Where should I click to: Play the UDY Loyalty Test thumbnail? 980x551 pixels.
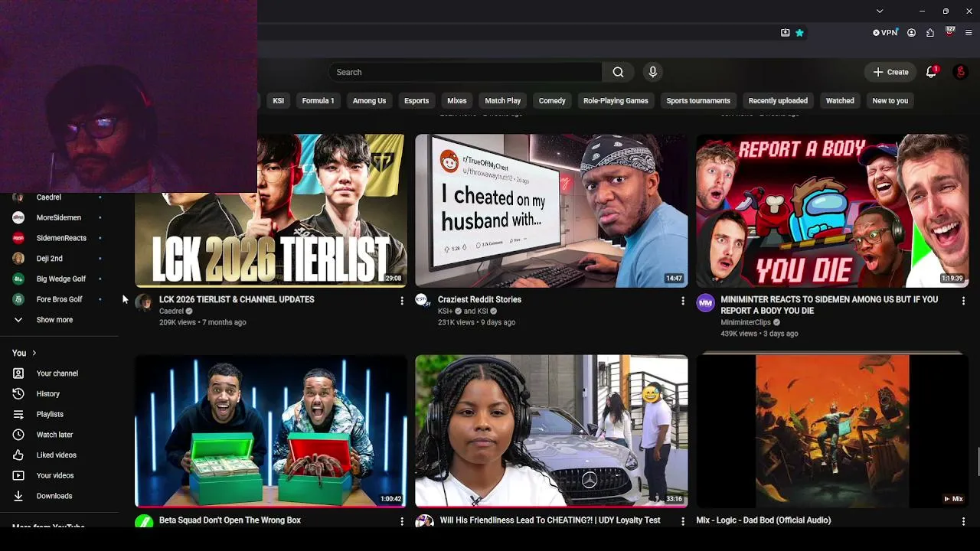click(x=551, y=431)
